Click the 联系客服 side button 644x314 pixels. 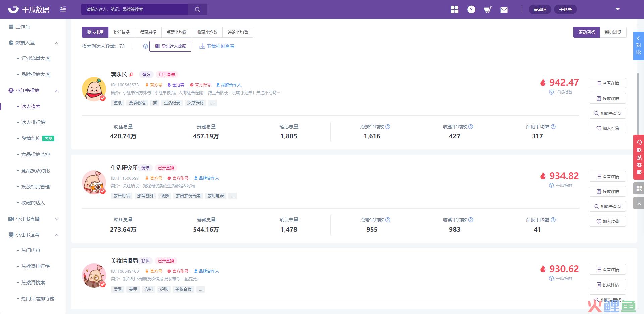(x=639, y=157)
